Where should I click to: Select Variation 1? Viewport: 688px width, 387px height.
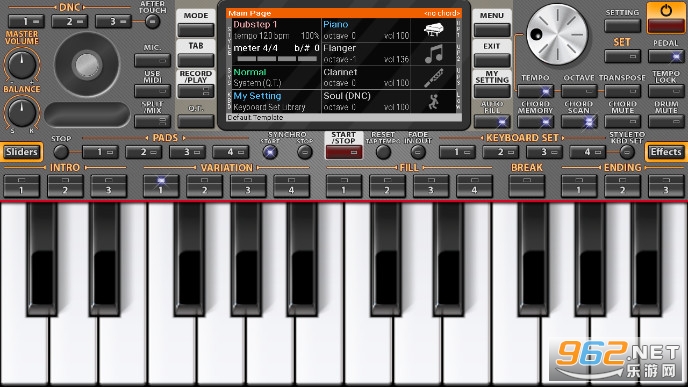161,186
